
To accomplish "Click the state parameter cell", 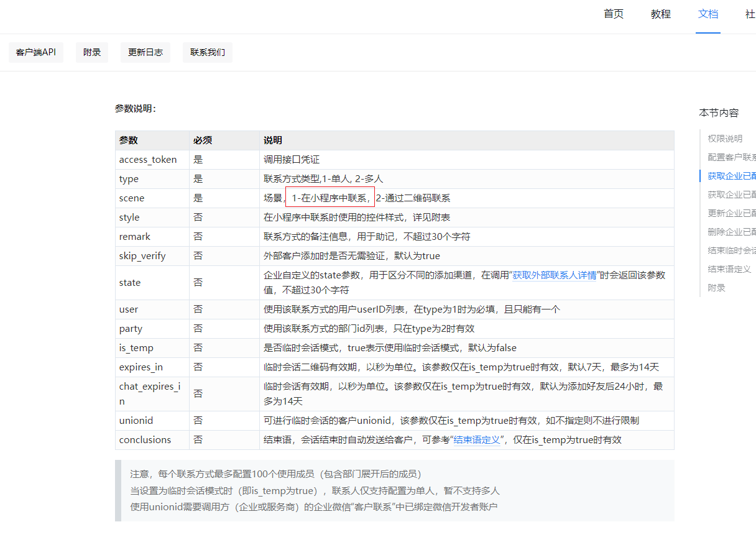I will [x=152, y=283].
